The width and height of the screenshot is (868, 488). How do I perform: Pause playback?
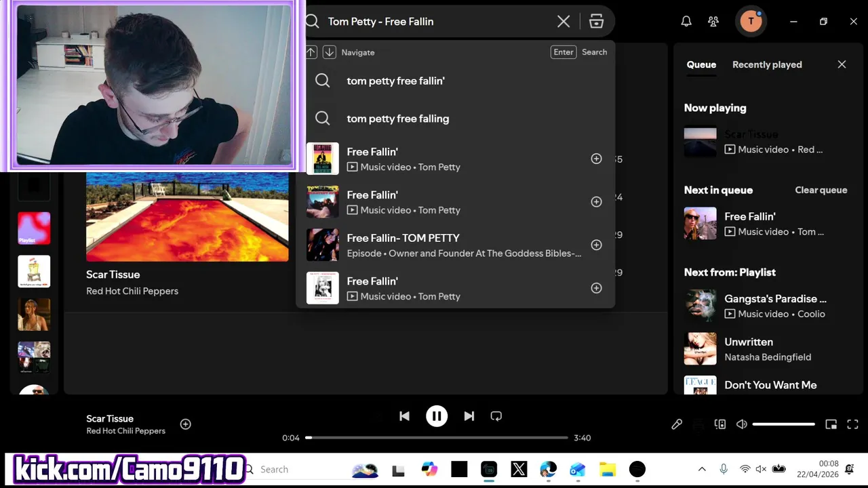437,416
